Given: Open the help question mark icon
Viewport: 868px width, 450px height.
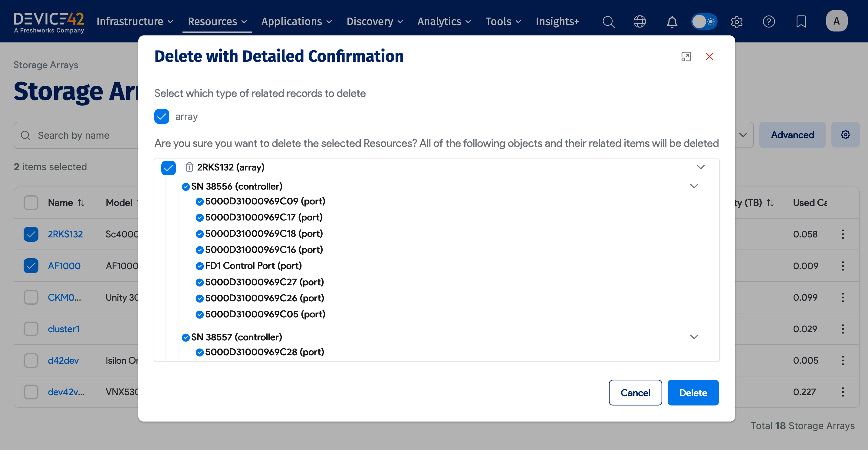Looking at the screenshot, I should point(769,22).
